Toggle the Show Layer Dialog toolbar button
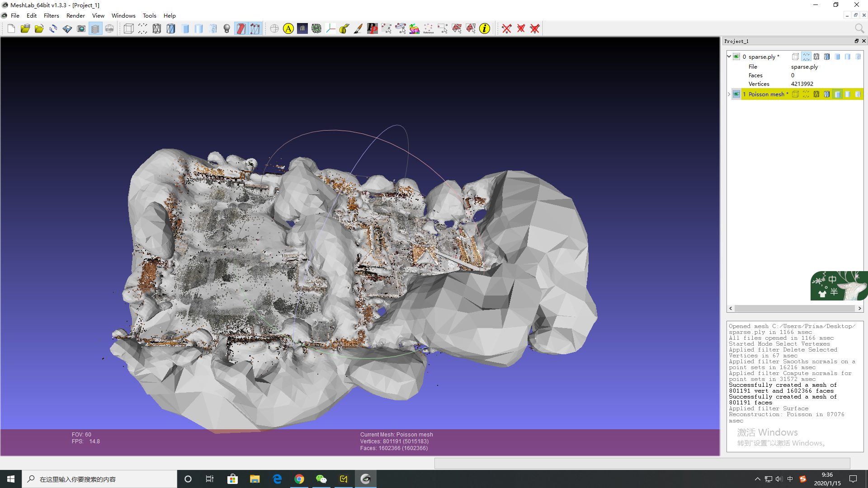Screen dimensions: 868x488 click(x=95, y=29)
